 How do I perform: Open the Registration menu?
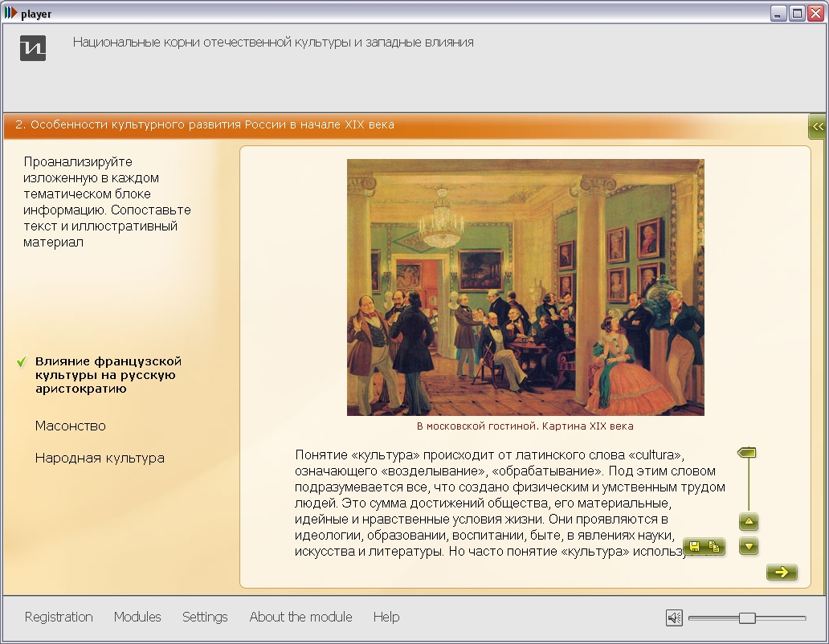[59, 617]
